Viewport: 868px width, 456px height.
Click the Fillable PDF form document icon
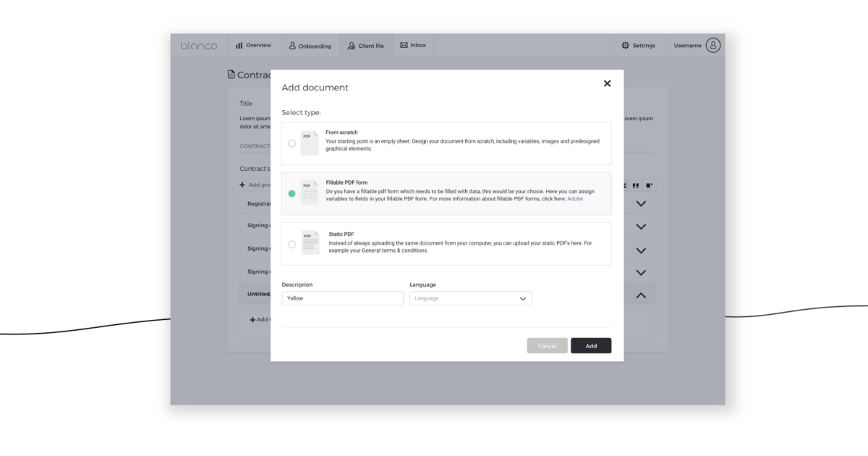pyautogui.click(x=310, y=193)
